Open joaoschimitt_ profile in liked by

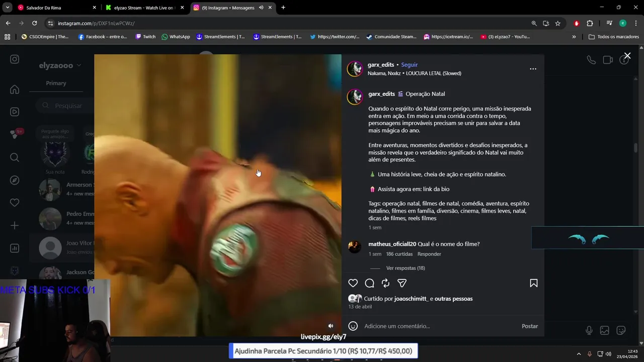[x=412, y=299]
